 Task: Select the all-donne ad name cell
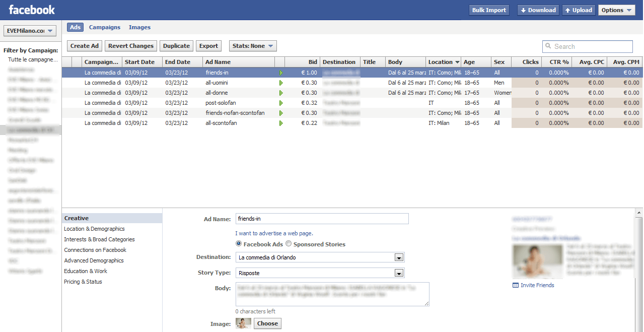[x=239, y=93]
